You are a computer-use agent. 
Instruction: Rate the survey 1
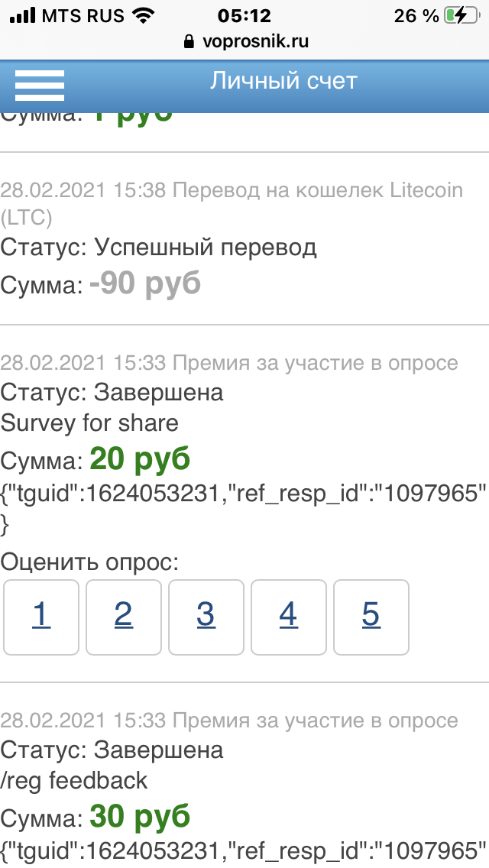pos(41,617)
